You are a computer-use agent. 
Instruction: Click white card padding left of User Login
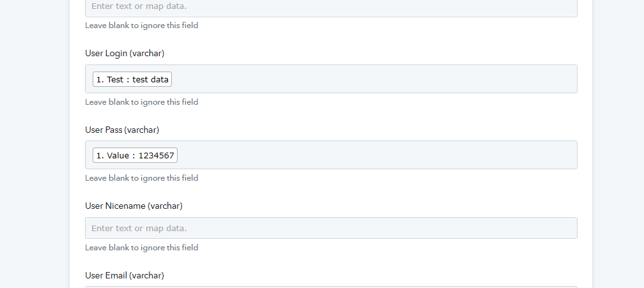tap(77, 79)
